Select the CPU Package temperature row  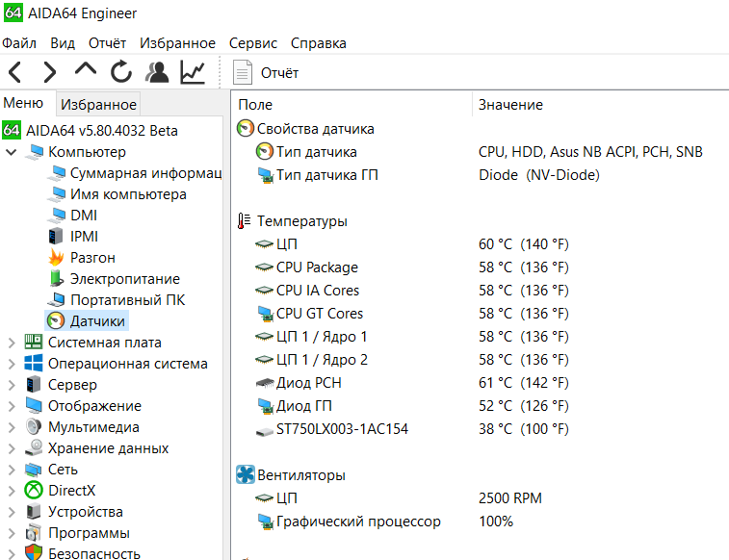[480, 267]
